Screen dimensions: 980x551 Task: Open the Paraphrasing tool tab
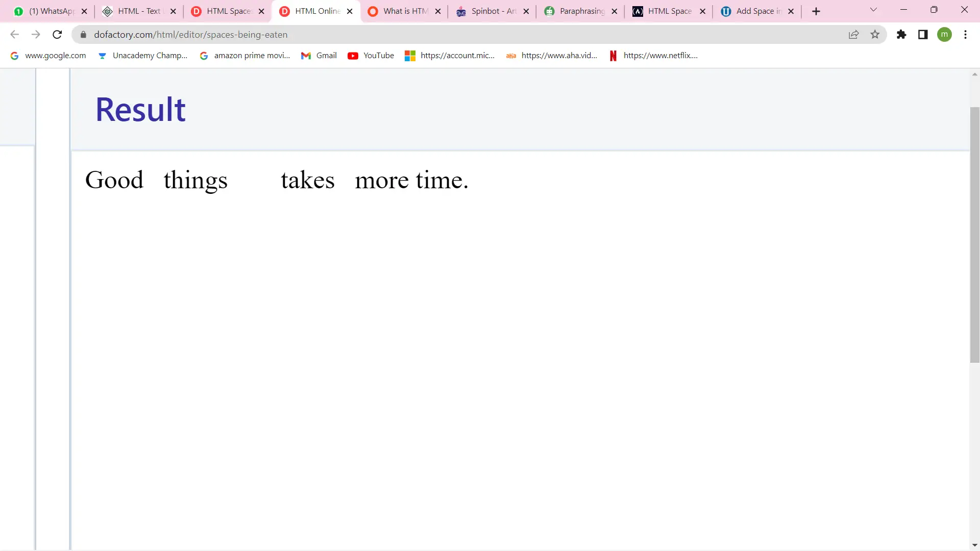(x=581, y=11)
